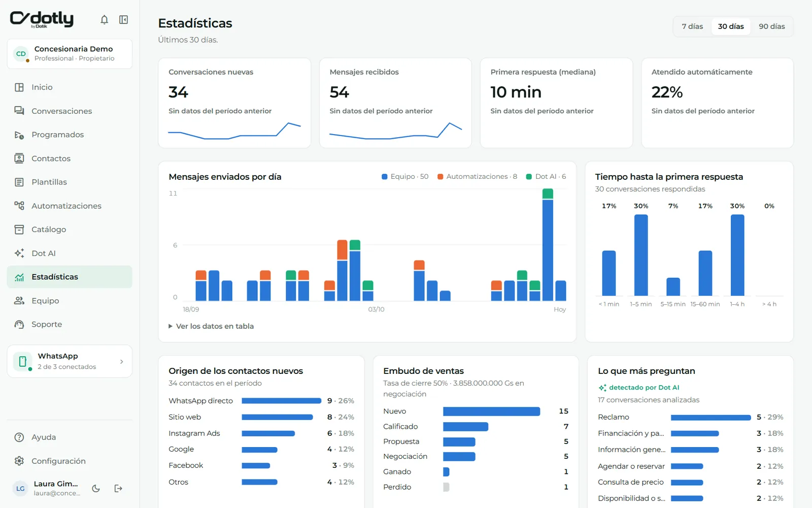The width and height of the screenshot is (812, 508).
Task: Click the Dot AI detection sparkle icon
Action: click(602, 388)
